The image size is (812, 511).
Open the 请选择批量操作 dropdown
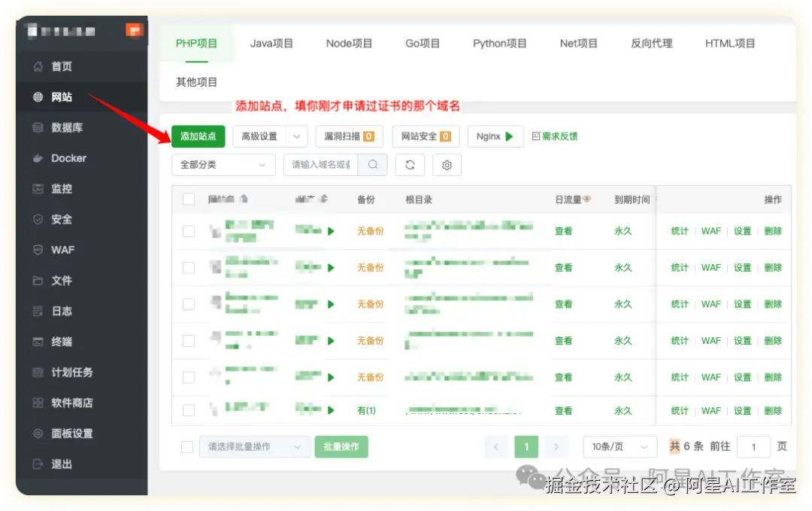pos(255,447)
